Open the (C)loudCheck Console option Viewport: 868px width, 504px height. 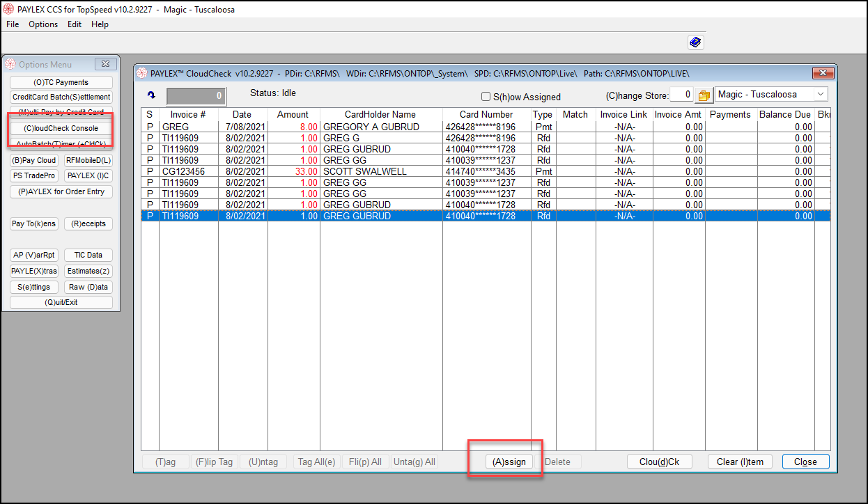pos(61,128)
